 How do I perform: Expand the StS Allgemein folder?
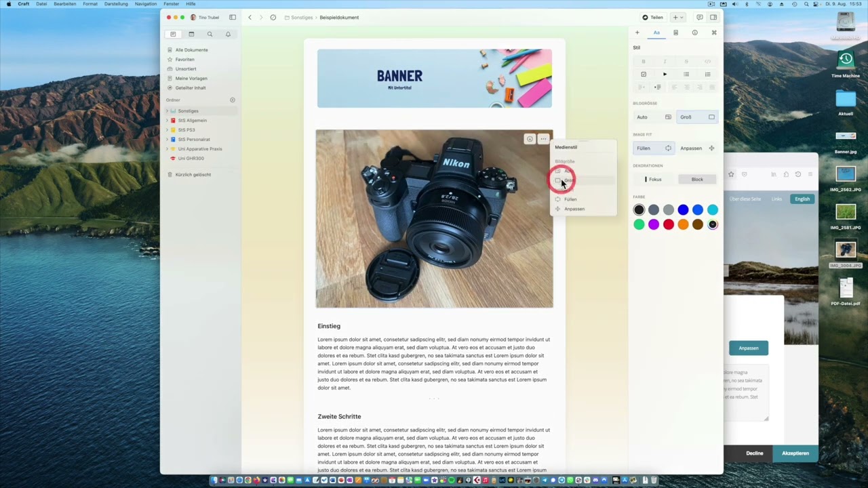(x=167, y=120)
